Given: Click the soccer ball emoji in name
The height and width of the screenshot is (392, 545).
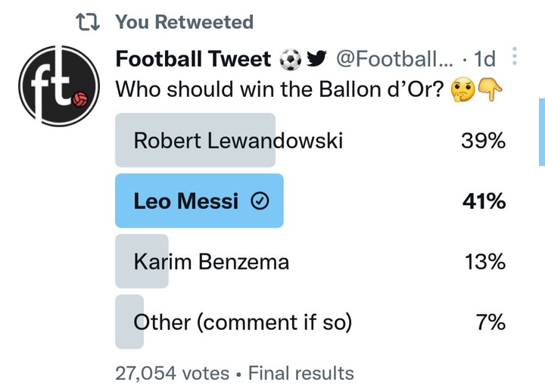Looking at the screenshot, I should [x=291, y=60].
